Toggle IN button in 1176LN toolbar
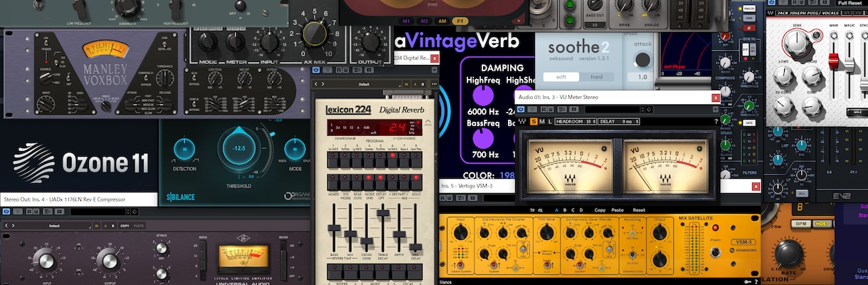The width and height of the screenshot is (868, 285). click(97, 226)
